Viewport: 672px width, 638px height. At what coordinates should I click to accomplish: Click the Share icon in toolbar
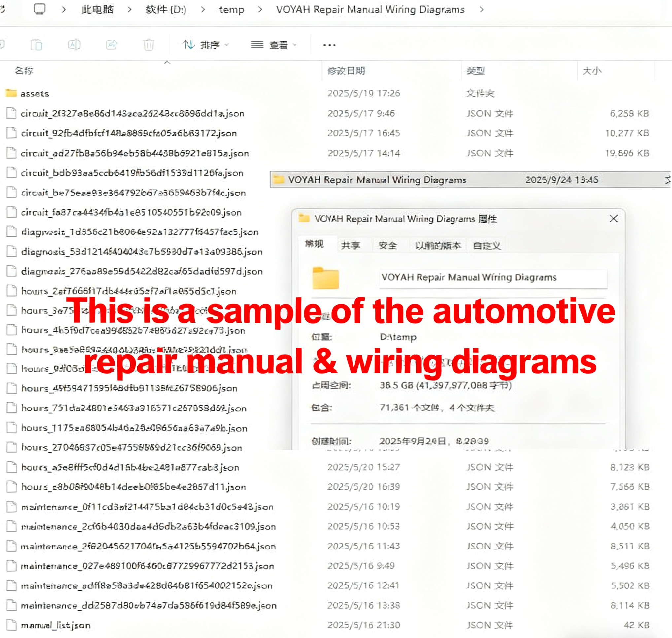pyautogui.click(x=112, y=45)
